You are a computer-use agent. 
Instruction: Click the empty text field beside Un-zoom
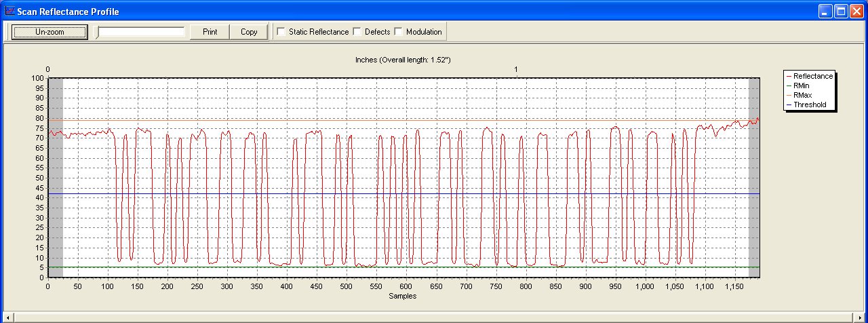(141, 32)
